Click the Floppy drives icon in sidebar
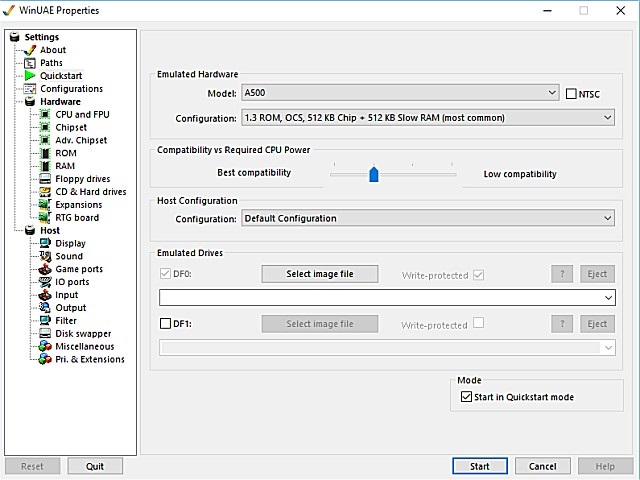Image resolution: width=640 pixels, height=480 pixels. pos(45,179)
